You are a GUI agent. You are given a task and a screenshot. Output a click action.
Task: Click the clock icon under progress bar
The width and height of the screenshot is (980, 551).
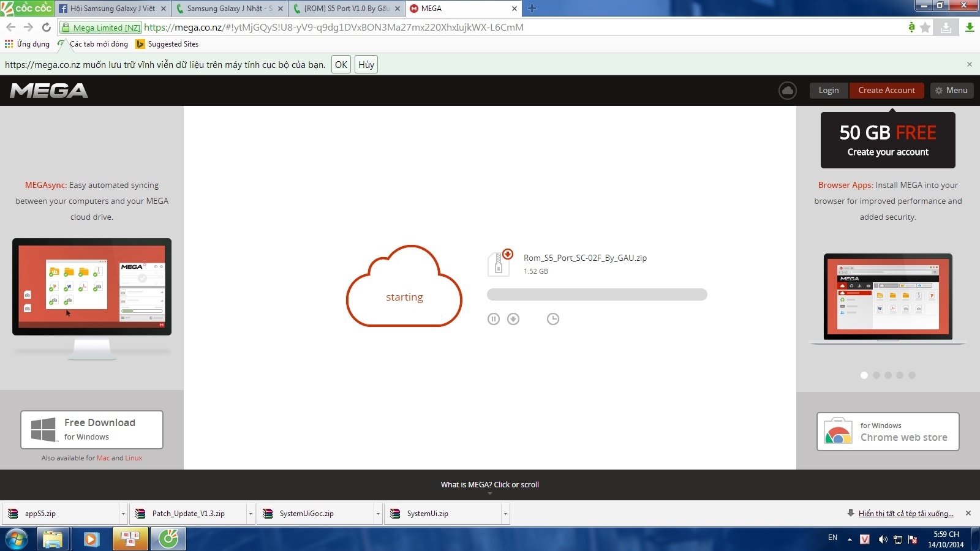(x=553, y=319)
